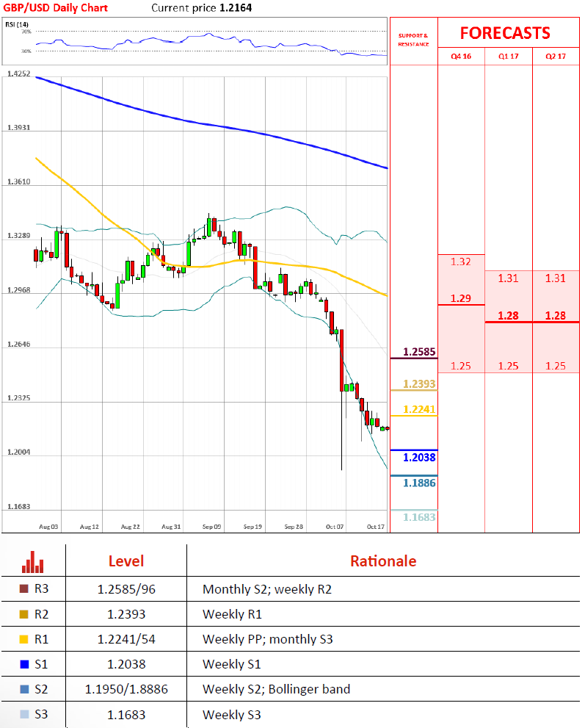This screenshot has height=728, width=585.
Task: Click the current price value 1.2164
Action: [236, 8]
